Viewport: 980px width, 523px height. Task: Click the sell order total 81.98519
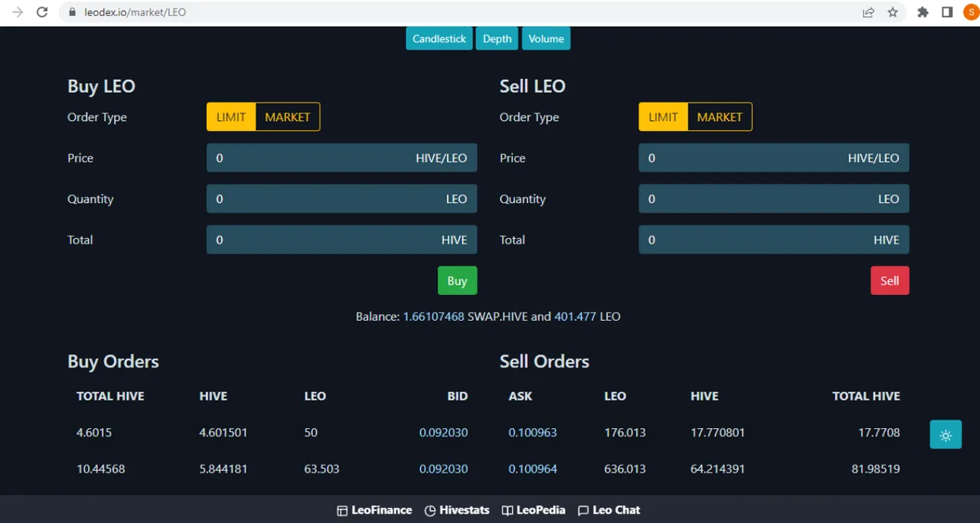point(876,469)
